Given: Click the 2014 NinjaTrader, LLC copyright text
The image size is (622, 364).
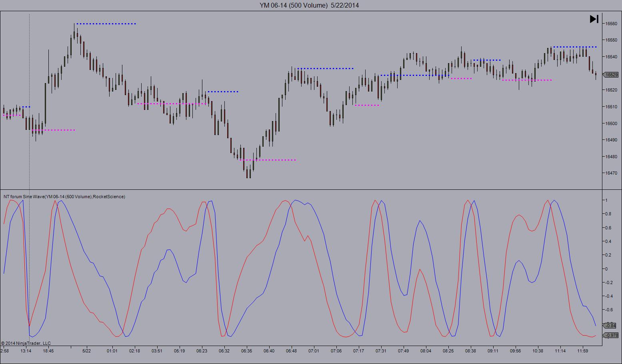Looking at the screenshot, I should [26, 343].
